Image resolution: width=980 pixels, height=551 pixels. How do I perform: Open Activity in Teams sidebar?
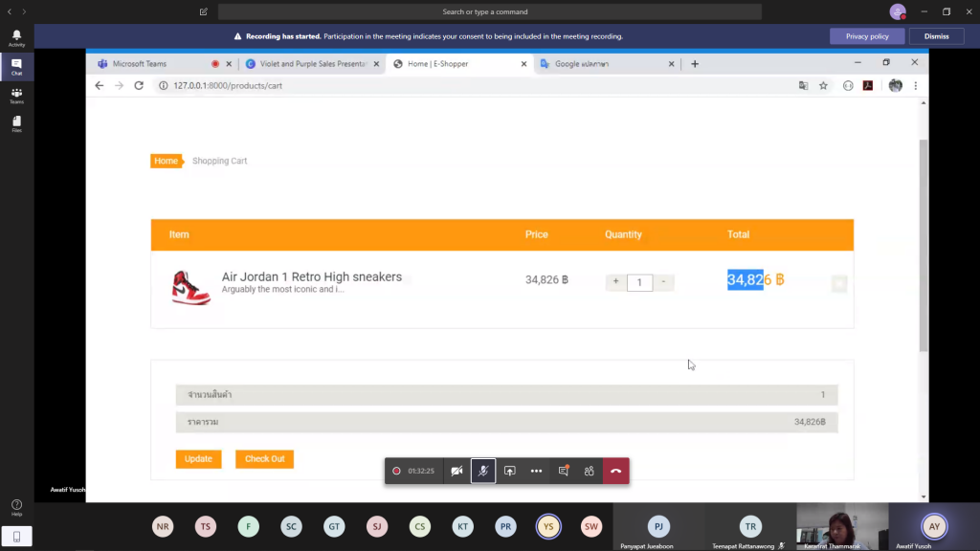click(16, 37)
